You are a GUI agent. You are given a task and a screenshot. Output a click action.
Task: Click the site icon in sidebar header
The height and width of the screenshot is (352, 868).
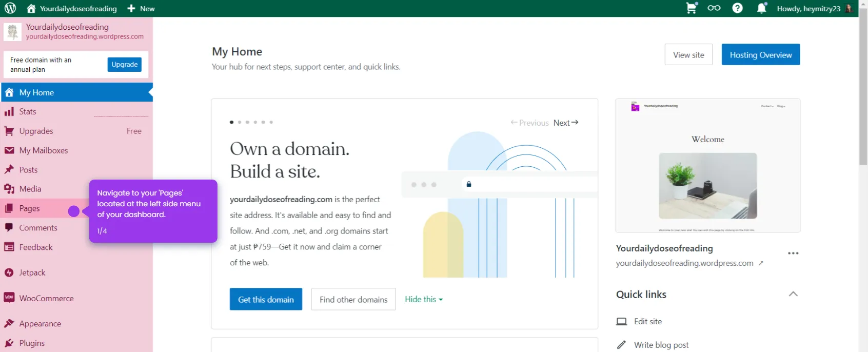click(x=13, y=32)
